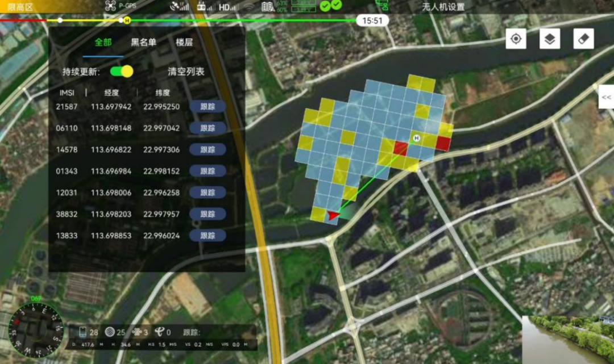Open 无人机设置 drone settings
Screen dimensions: 614x364
pyautogui.click(x=443, y=7)
